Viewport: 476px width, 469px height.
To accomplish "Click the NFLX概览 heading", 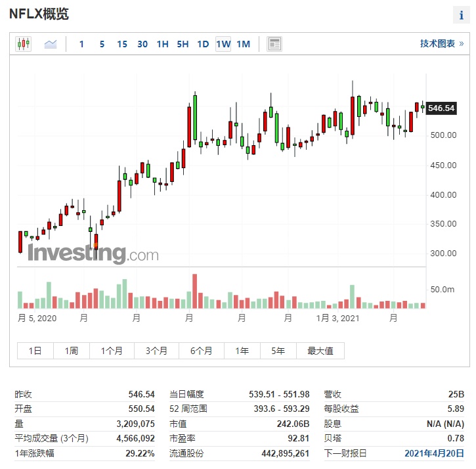I will click(39, 14).
